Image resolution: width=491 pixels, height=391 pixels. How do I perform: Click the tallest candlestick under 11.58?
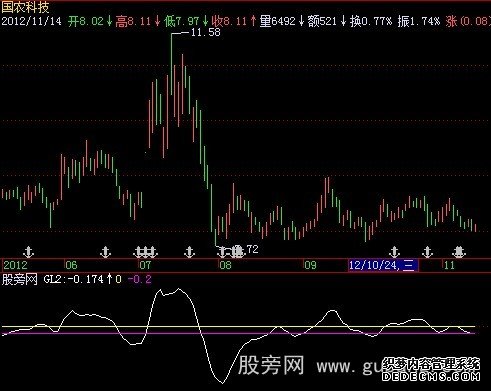171,64
